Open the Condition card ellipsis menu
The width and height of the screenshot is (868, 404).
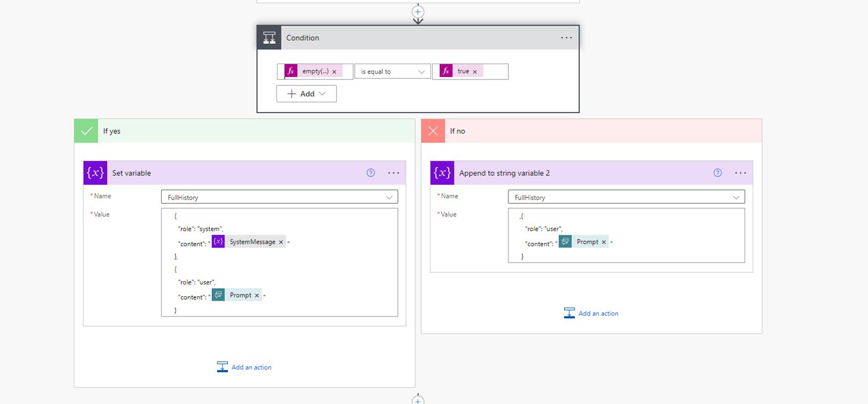tap(566, 38)
